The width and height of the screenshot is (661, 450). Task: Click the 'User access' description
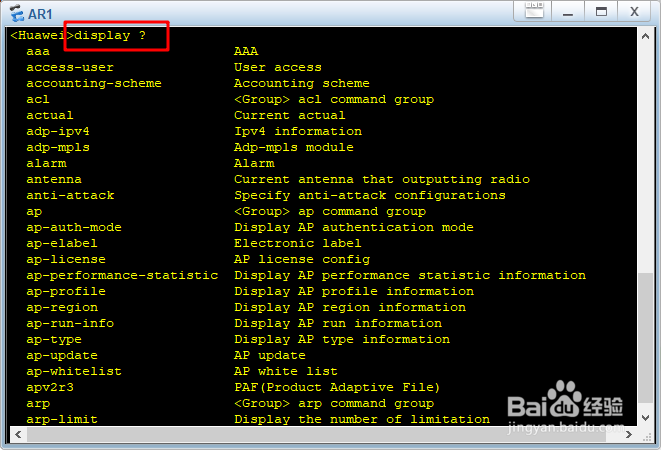[278, 67]
